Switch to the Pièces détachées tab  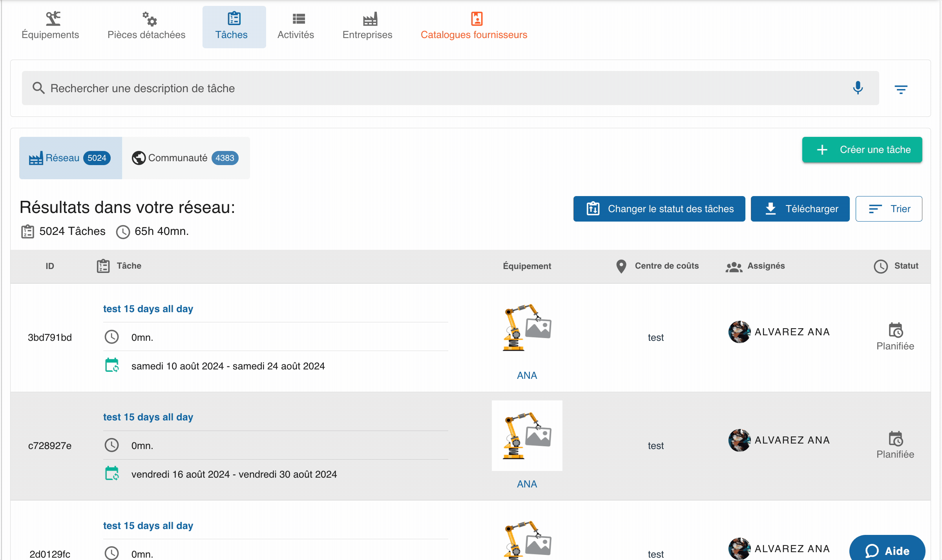pyautogui.click(x=146, y=26)
